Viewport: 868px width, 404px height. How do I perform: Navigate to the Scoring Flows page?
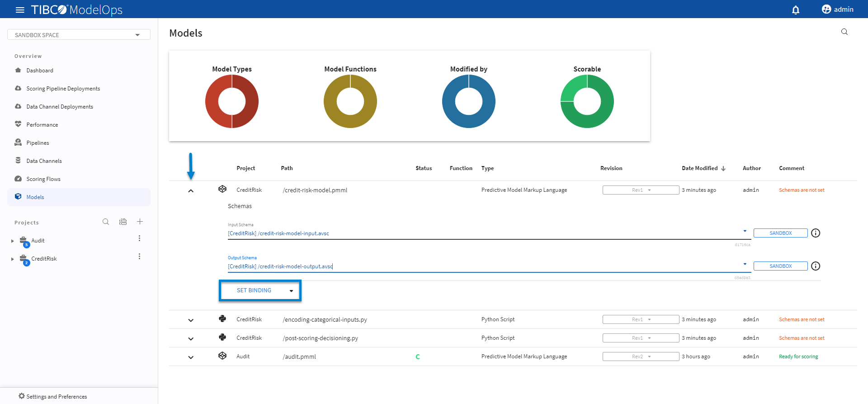click(x=43, y=179)
